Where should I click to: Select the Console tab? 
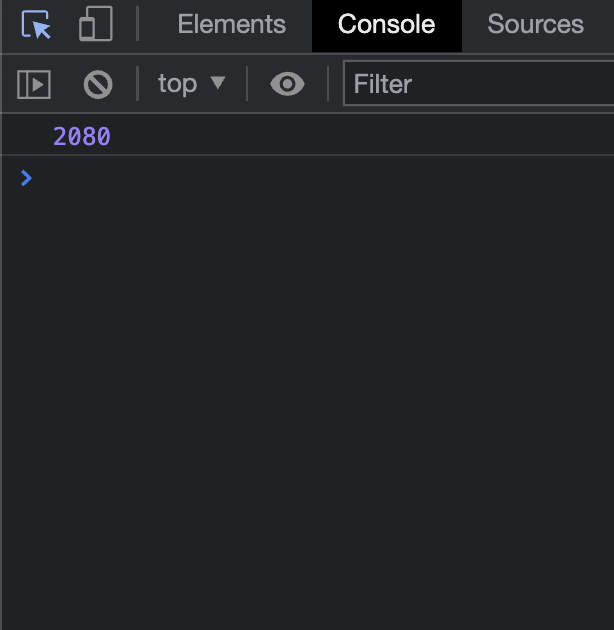point(387,26)
